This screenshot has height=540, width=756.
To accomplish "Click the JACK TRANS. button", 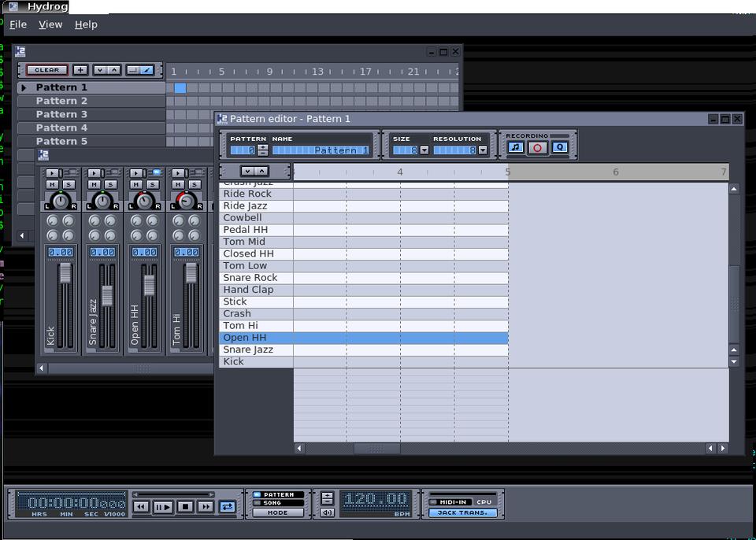I will click(x=463, y=512).
